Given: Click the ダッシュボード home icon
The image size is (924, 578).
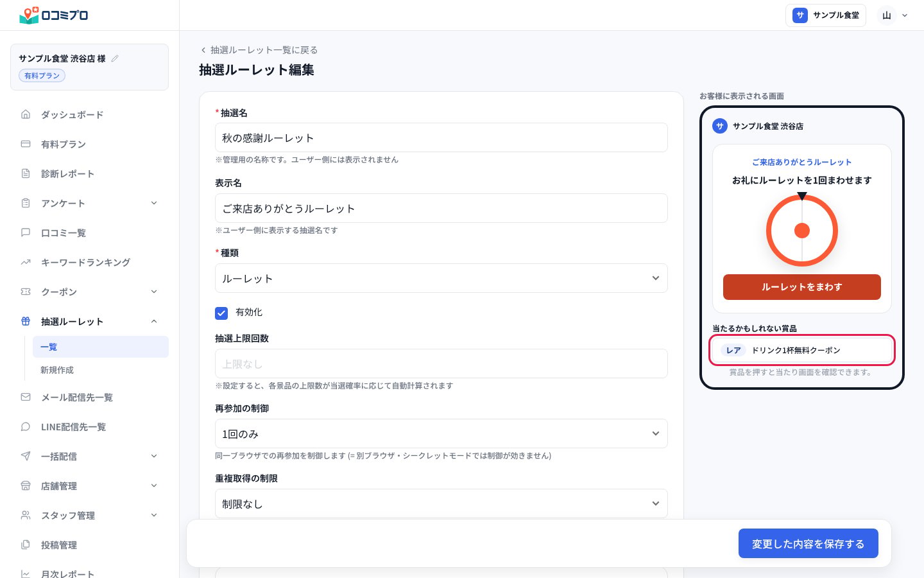Looking at the screenshot, I should [26, 114].
